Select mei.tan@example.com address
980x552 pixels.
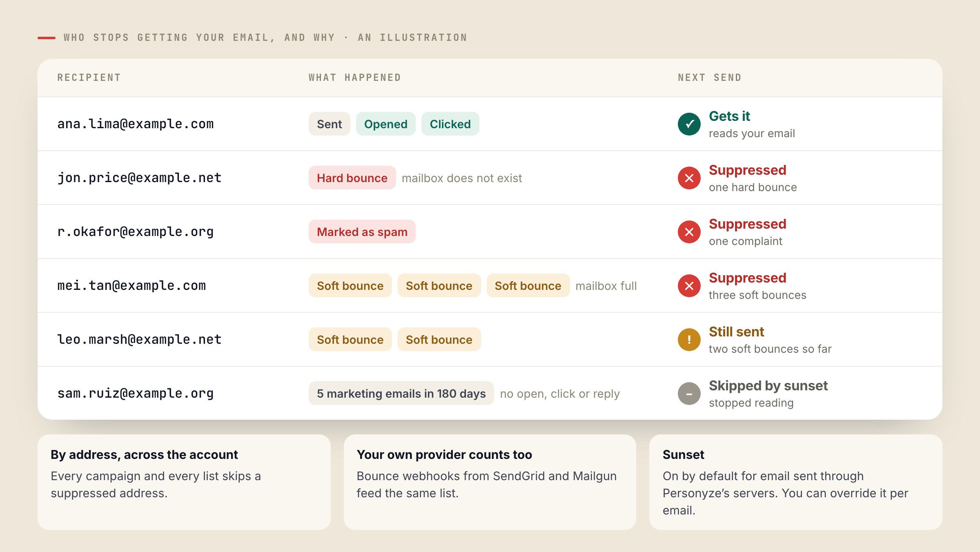(131, 286)
